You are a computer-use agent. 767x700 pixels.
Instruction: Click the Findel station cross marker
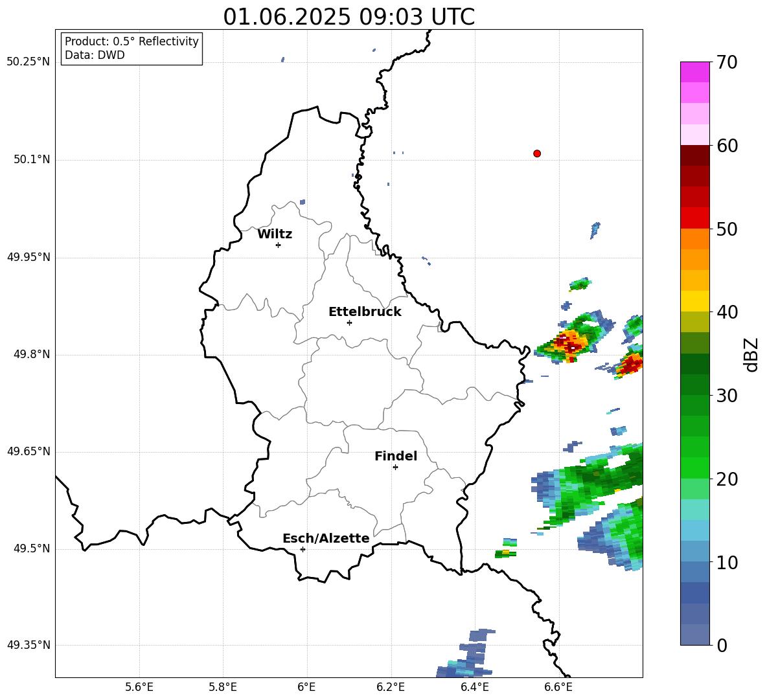pyautogui.click(x=395, y=468)
